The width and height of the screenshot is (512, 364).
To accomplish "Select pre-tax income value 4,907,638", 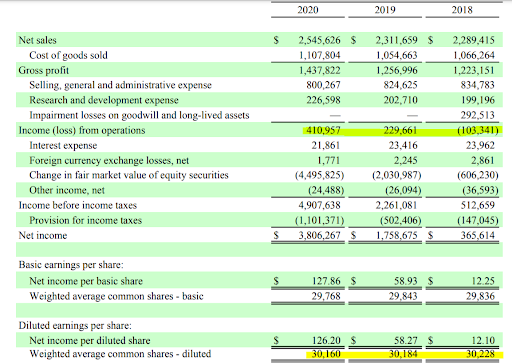I will click(x=319, y=205).
